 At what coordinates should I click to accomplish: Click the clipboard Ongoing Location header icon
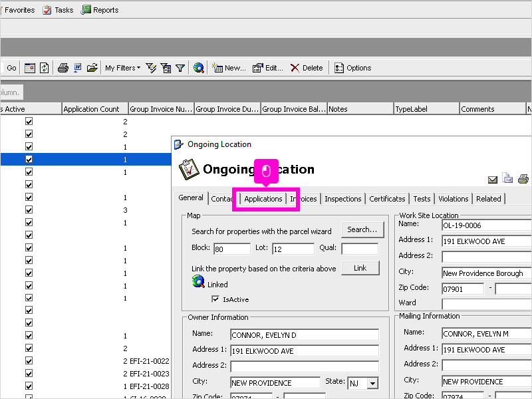click(x=189, y=170)
